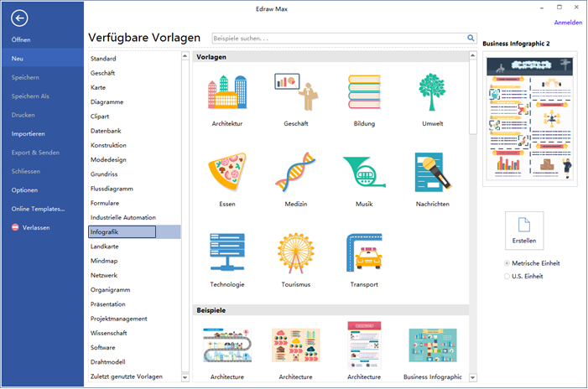Click the Anmelden link
The width and height of the screenshot is (588, 389).
pos(568,23)
